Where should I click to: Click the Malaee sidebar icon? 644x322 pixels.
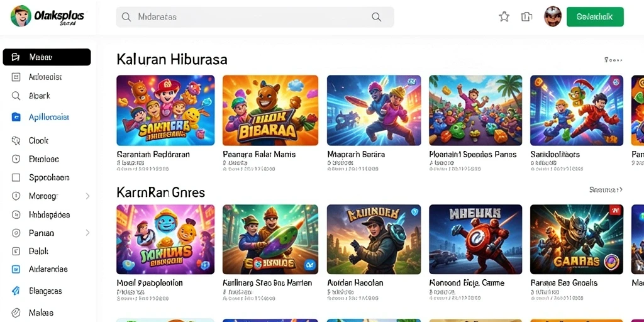16,313
